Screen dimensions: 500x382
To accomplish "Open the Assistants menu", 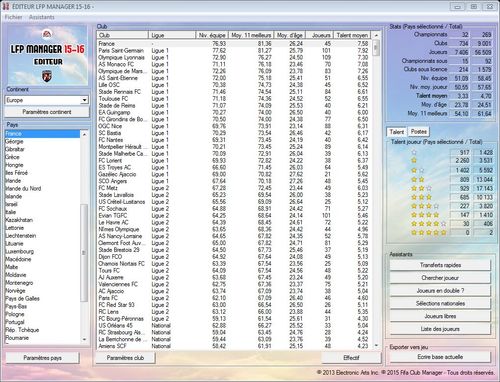I will click(41, 17).
